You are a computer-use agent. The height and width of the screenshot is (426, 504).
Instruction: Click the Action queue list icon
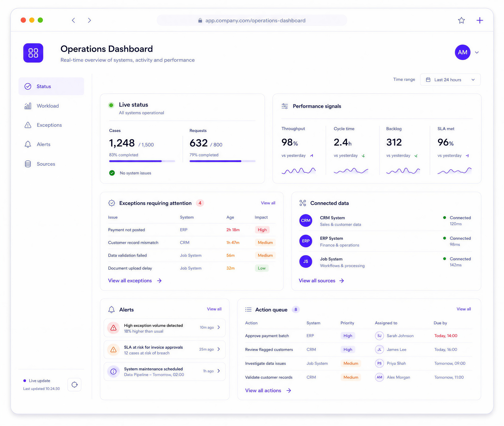[248, 310]
